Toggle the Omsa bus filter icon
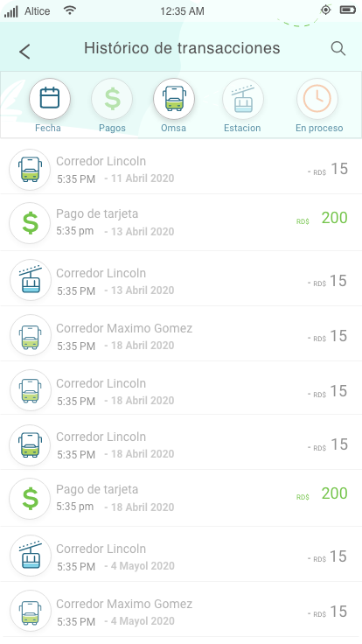 [174, 99]
